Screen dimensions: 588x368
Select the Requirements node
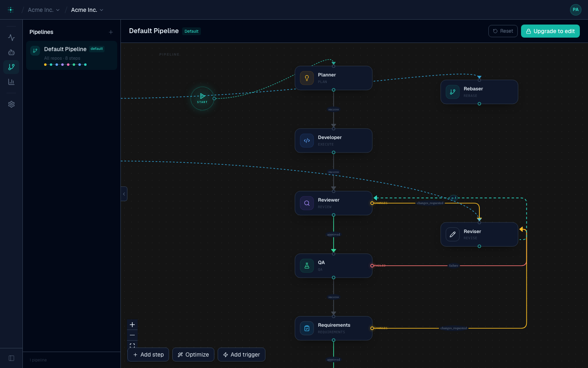(x=334, y=328)
